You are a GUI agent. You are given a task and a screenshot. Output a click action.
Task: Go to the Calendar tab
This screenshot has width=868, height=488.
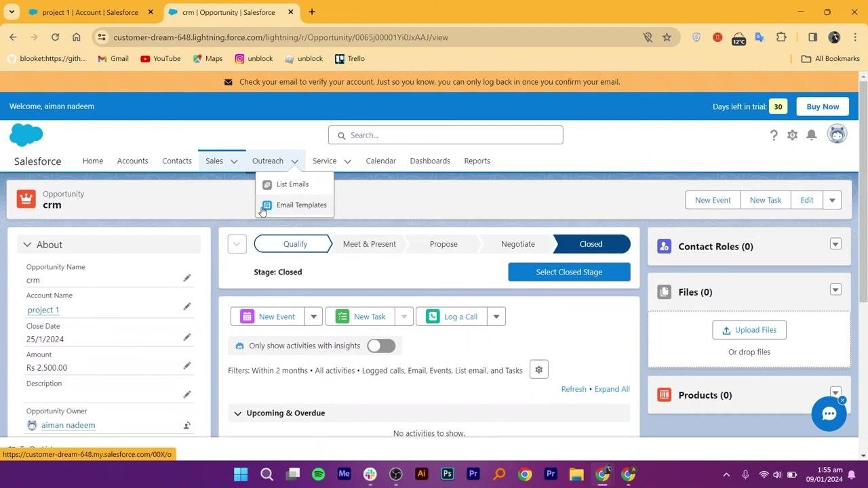380,161
